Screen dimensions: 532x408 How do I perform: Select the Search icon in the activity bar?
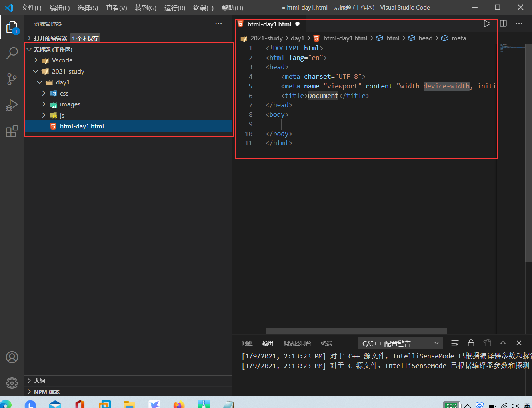pyautogui.click(x=12, y=53)
